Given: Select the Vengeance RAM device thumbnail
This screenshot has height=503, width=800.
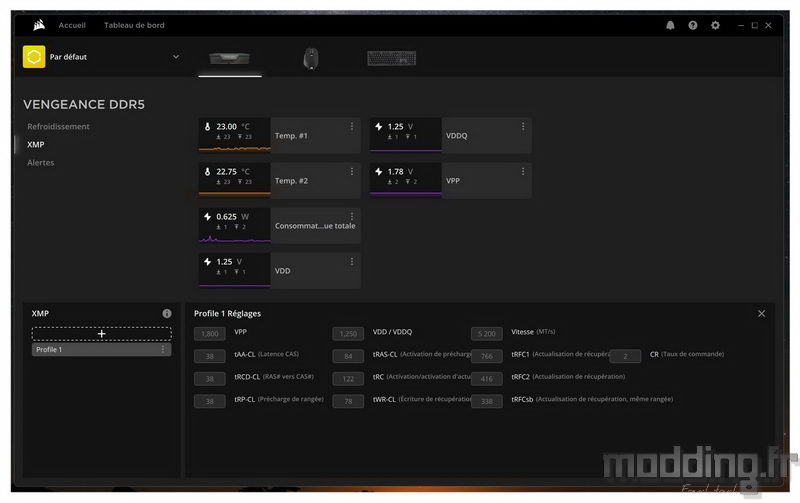Looking at the screenshot, I should coord(230,58).
